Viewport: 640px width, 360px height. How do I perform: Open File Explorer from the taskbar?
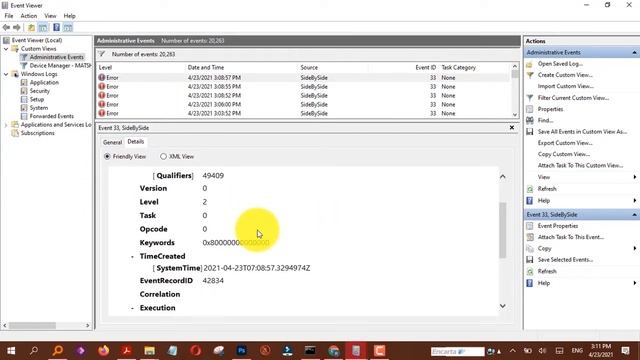[149, 351]
